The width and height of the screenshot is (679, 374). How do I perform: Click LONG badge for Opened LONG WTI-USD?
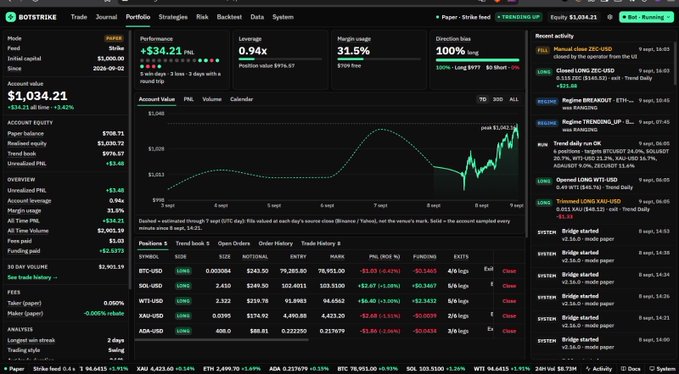544,181
